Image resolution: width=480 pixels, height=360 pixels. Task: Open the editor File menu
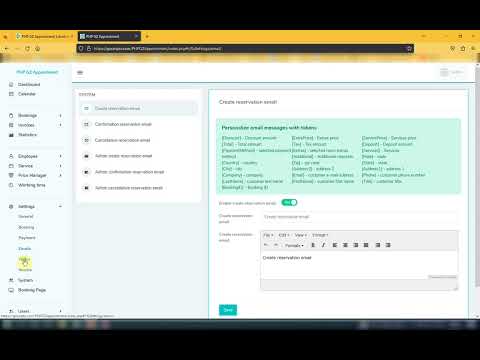268,235
